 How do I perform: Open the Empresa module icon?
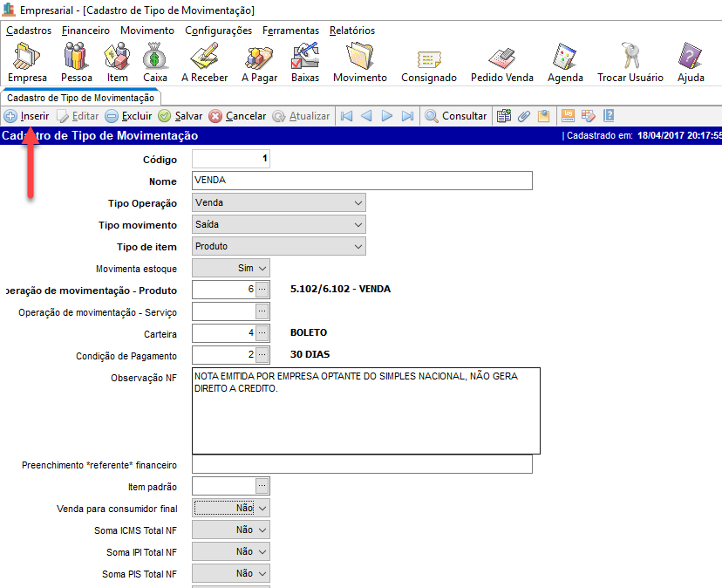click(x=27, y=63)
